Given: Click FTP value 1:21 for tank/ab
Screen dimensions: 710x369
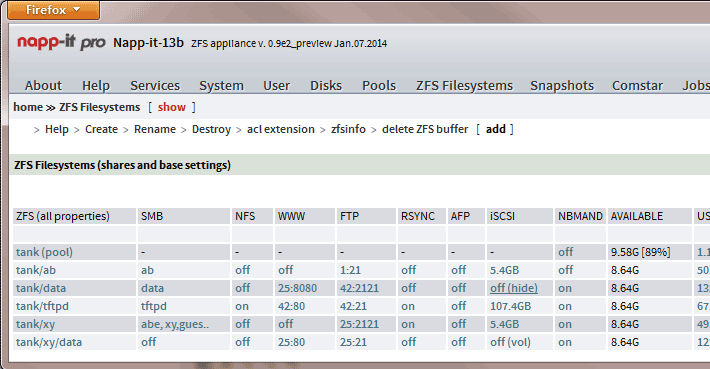Looking at the screenshot, I should tap(350, 270).
